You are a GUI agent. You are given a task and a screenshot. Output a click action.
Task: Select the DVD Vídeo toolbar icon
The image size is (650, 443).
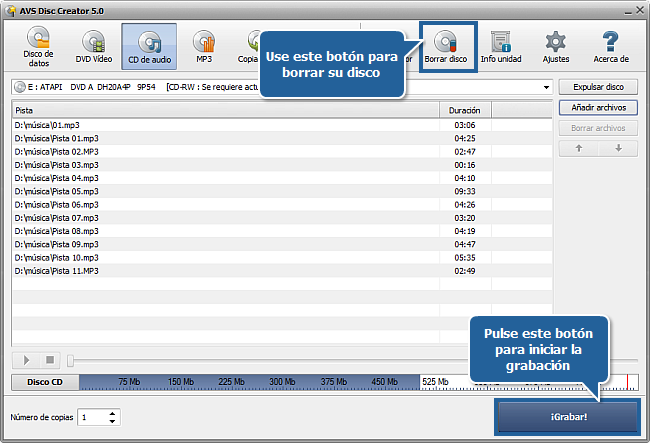(94, 46)
